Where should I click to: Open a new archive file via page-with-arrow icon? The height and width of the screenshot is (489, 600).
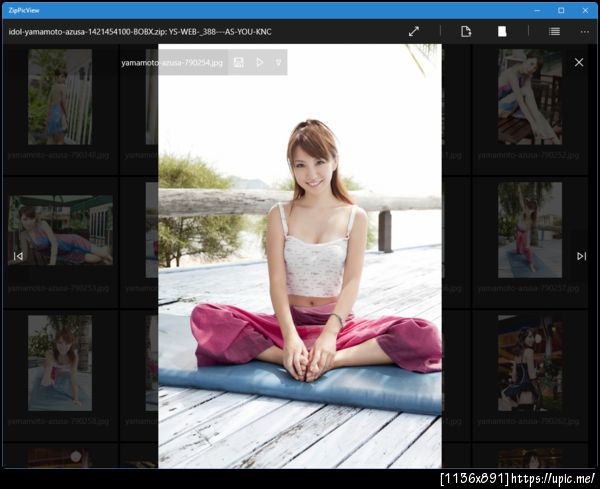click(x=466, y=31)
